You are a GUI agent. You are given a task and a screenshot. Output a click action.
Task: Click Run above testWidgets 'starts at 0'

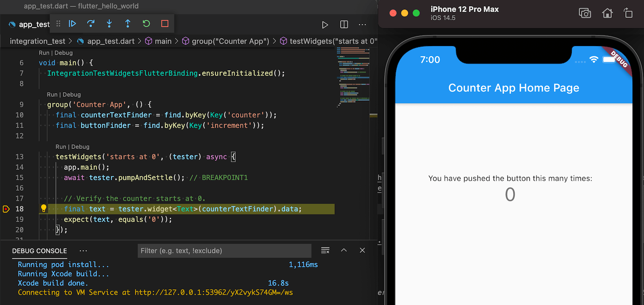(61, 147)
